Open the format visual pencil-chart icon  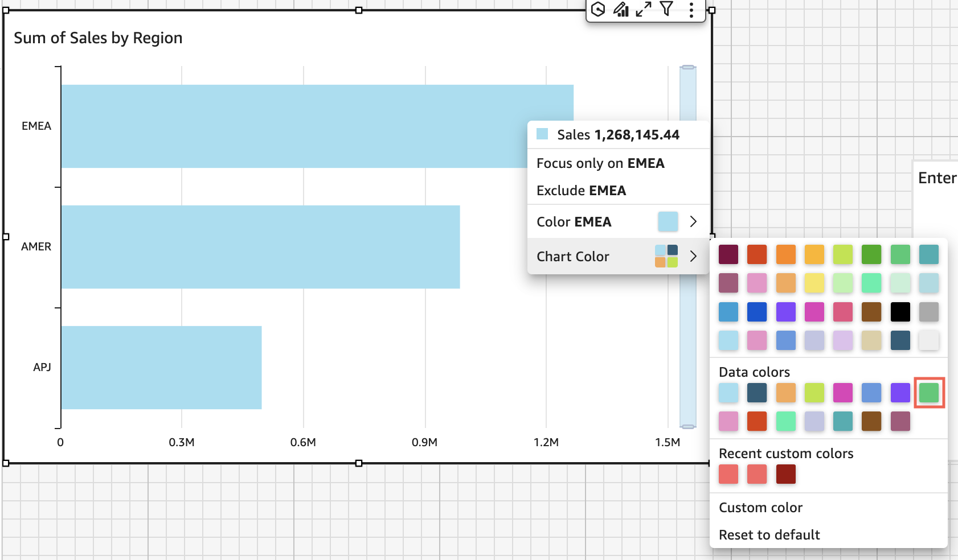point(621,9)
